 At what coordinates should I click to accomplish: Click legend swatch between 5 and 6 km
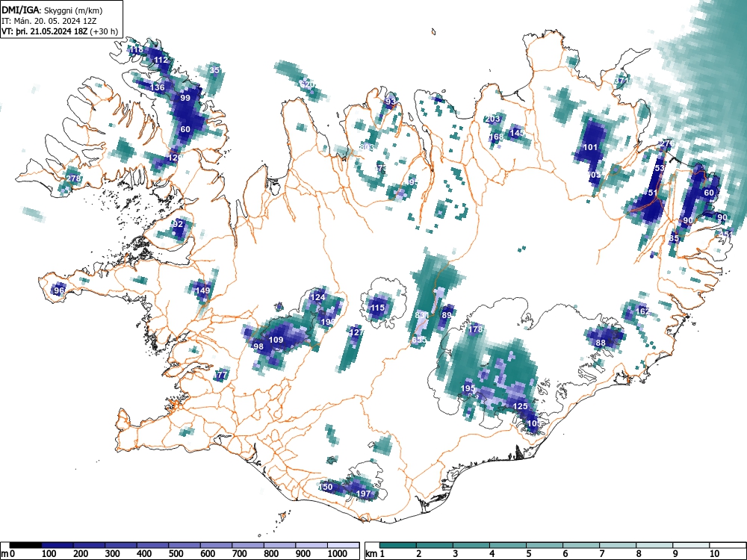click(x=545, y=545)
